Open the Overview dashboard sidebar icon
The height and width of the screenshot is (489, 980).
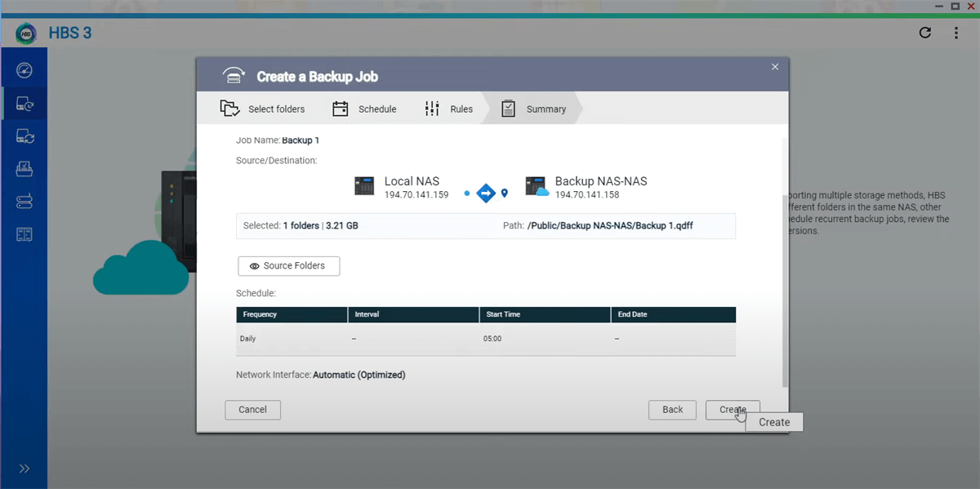pos(24,70)
